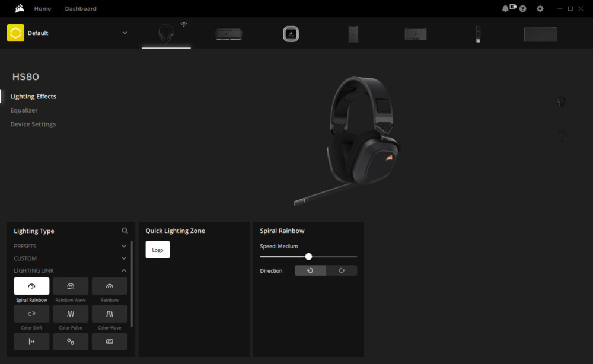This screenshot has height=364, width=593.
Task: Select lower faded headset view thumbnail
Action: pyautogui.click(x=562, y=136)
